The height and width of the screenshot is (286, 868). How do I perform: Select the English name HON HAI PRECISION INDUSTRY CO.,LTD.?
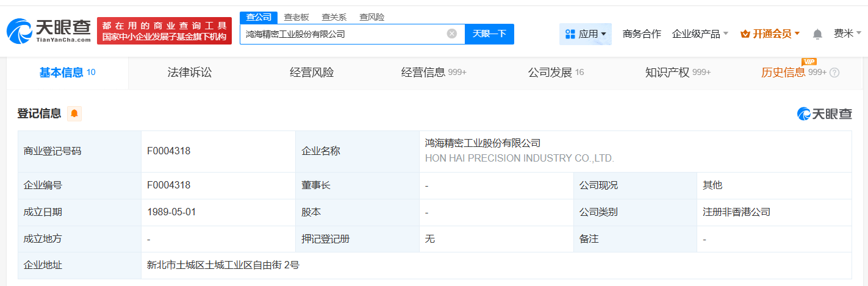[519, 159]
